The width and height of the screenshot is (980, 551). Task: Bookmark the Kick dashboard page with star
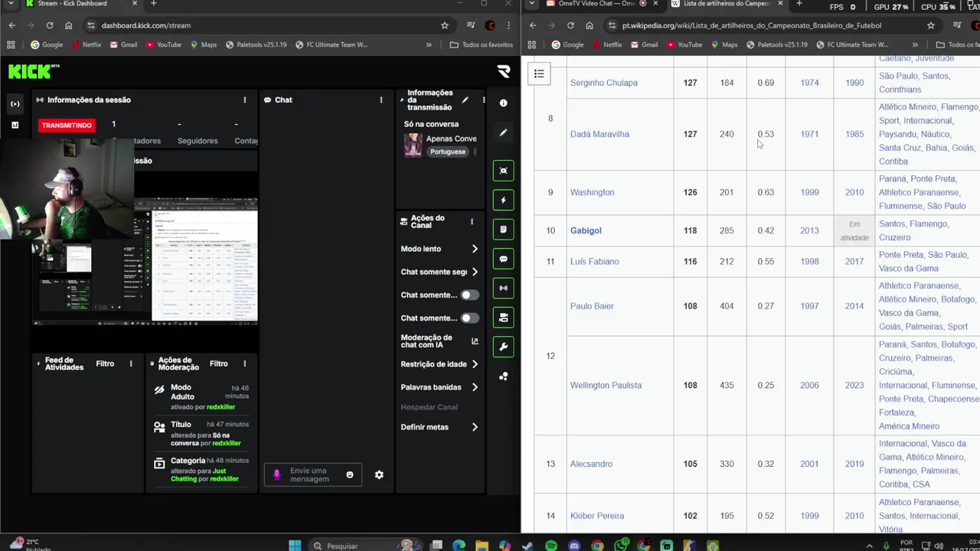tap(444, 25)
